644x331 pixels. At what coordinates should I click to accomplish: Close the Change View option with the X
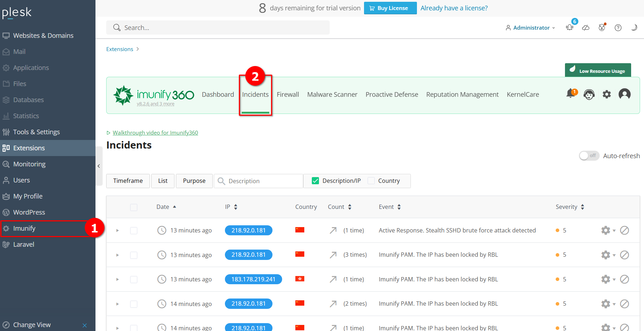[x=85, y=325]
